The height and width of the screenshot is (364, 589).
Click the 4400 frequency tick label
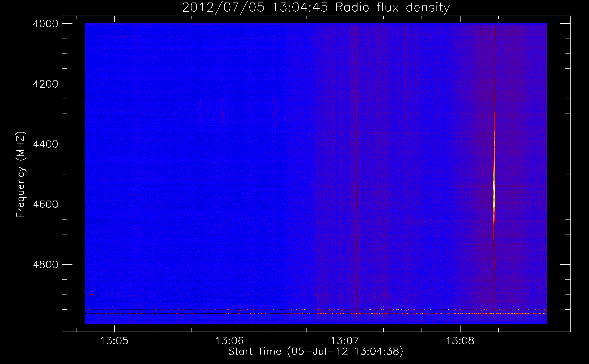[46, 144]
